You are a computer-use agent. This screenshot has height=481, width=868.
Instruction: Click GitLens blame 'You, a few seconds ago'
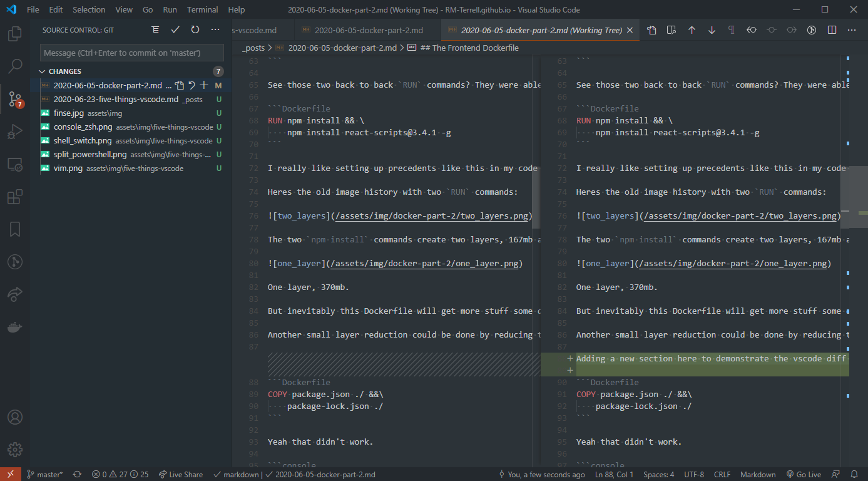(x=541, y=474)
